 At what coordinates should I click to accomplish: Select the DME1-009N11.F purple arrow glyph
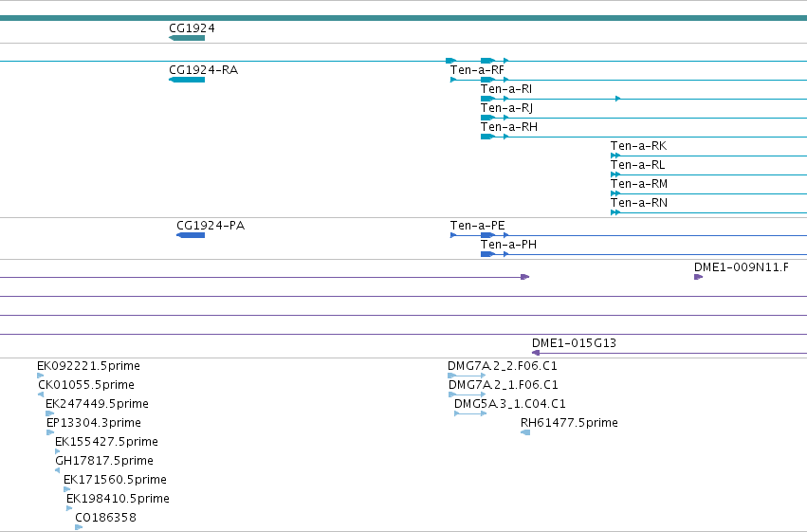(x=698, y=277)
